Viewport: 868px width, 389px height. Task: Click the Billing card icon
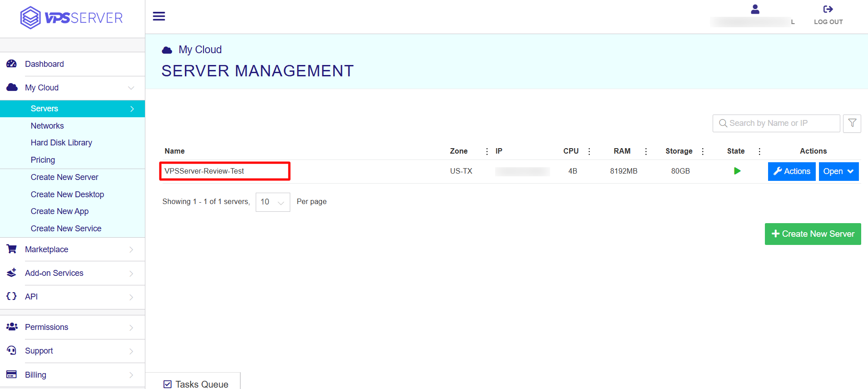point(12,374)
